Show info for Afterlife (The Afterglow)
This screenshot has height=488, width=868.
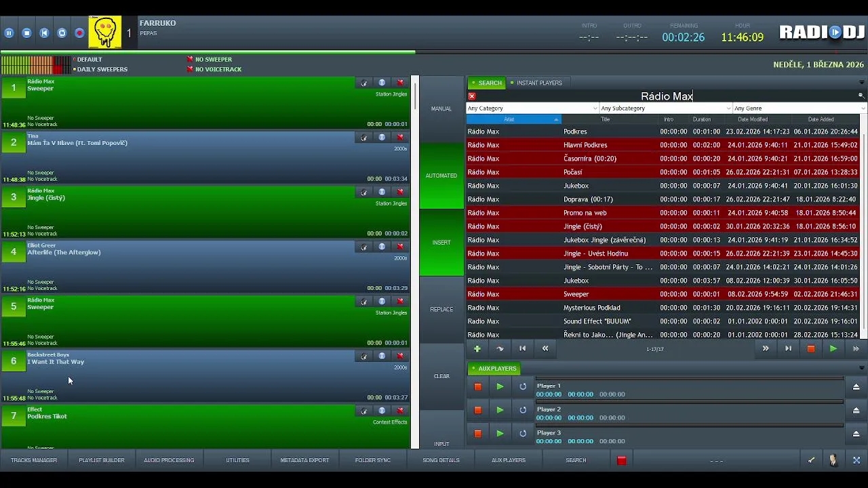click(x=382, y=247)
